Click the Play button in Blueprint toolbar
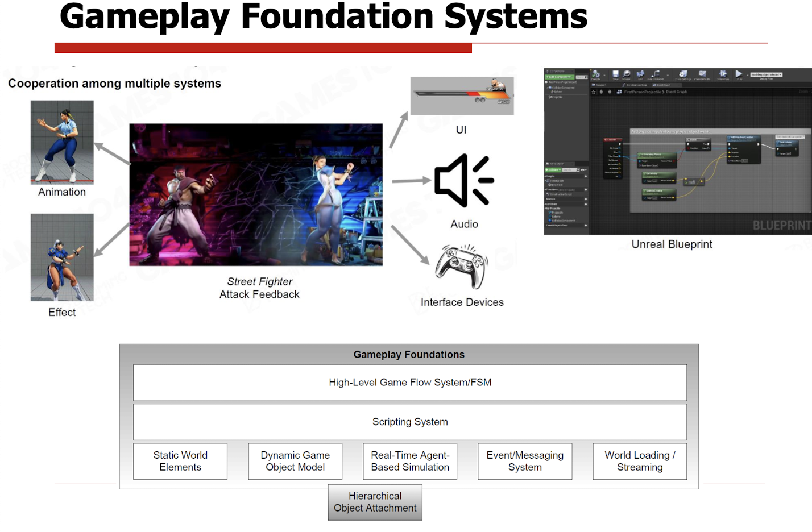The width and height of the screenshot is (812, 532). tap(739, 74)
